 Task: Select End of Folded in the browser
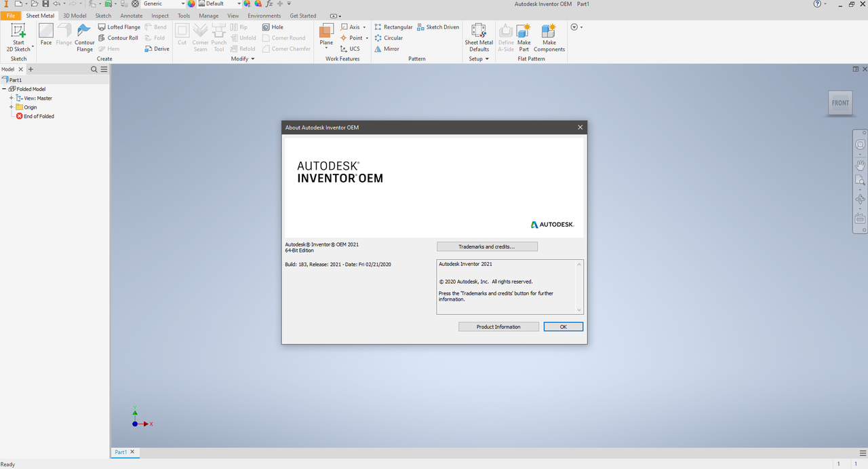pos(35,116)
